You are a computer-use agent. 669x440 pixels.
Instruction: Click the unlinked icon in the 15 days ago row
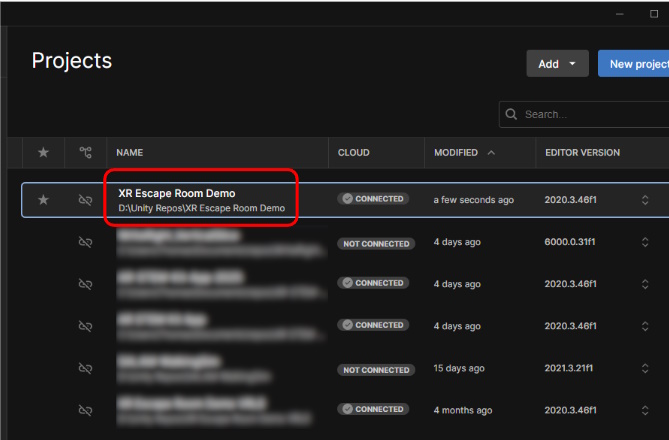[85, 368]
